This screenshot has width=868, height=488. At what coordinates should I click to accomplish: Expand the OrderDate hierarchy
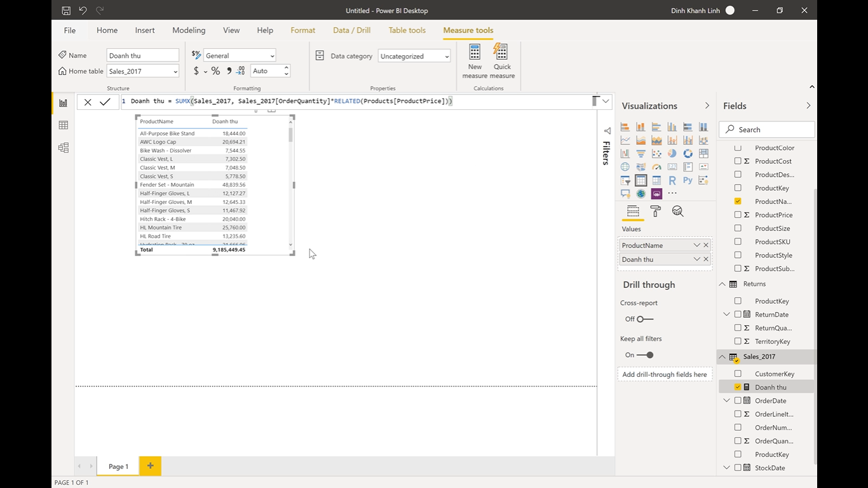[727, 400]
